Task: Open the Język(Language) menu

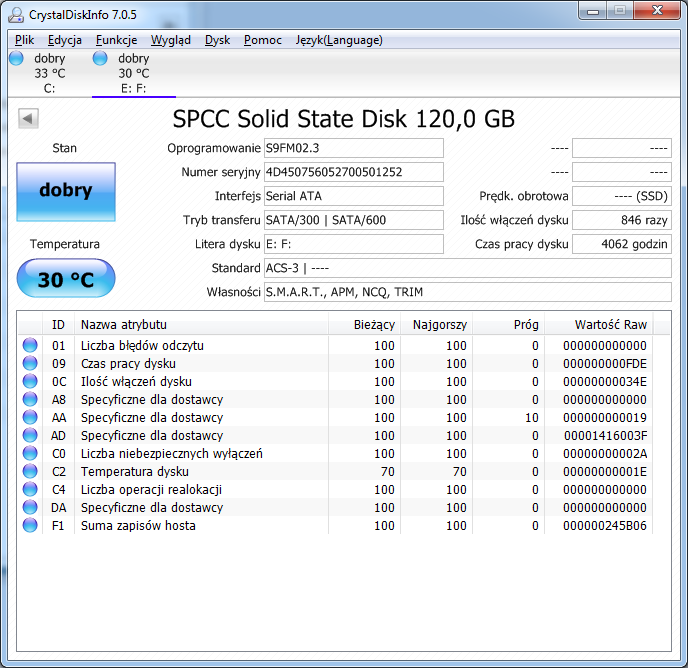Action: pos(339,40)
